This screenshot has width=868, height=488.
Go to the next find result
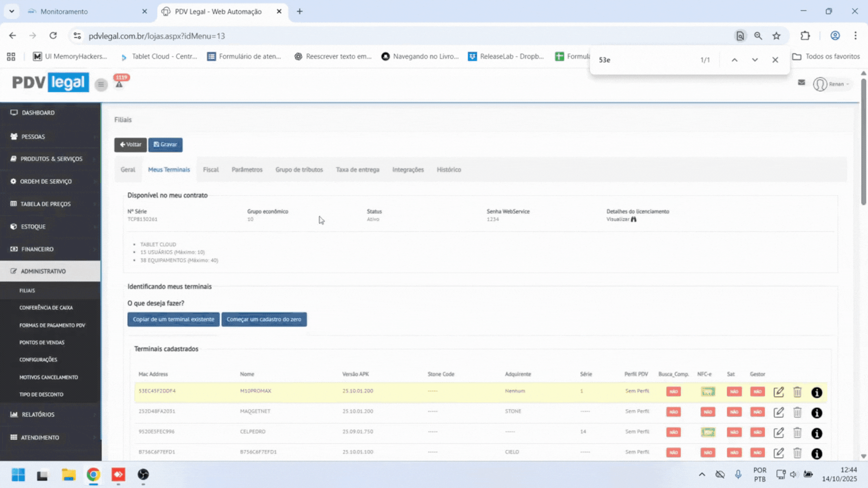(755, 60)
